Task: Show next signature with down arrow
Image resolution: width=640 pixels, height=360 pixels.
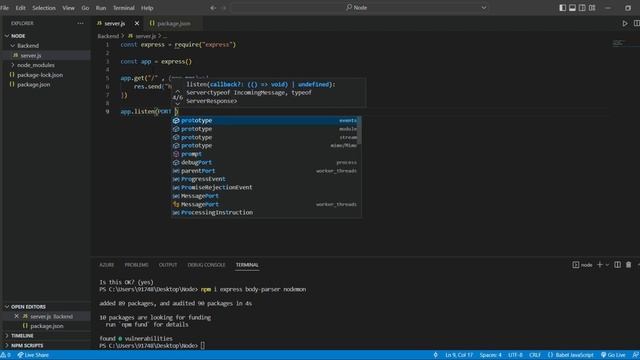Action: click(177, 104)
